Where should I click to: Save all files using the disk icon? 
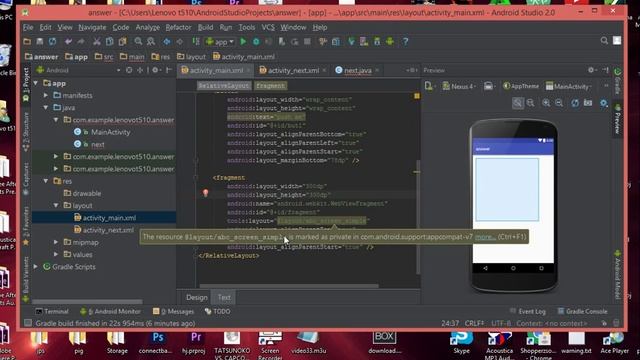point(40,42)
